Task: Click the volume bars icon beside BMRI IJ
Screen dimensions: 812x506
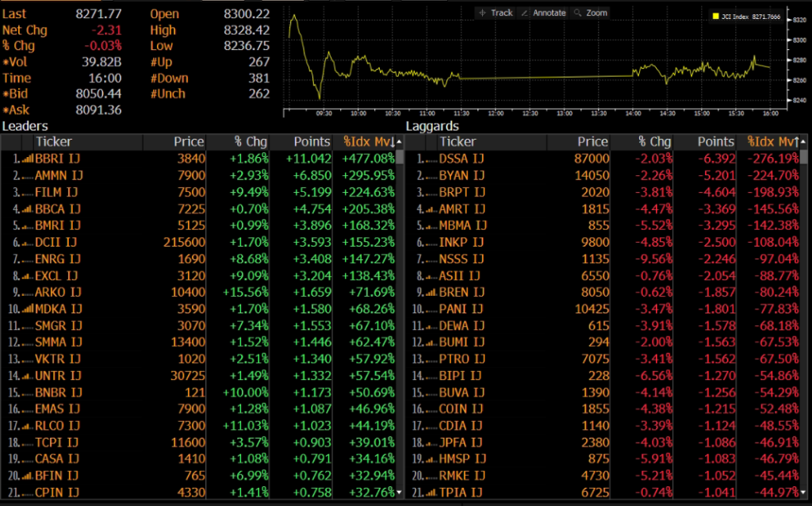Action: tap(28, 225)
